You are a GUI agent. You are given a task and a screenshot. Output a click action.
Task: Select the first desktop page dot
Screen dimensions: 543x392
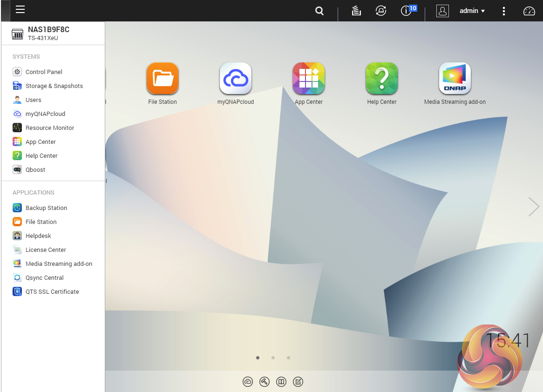pos(258,358)
